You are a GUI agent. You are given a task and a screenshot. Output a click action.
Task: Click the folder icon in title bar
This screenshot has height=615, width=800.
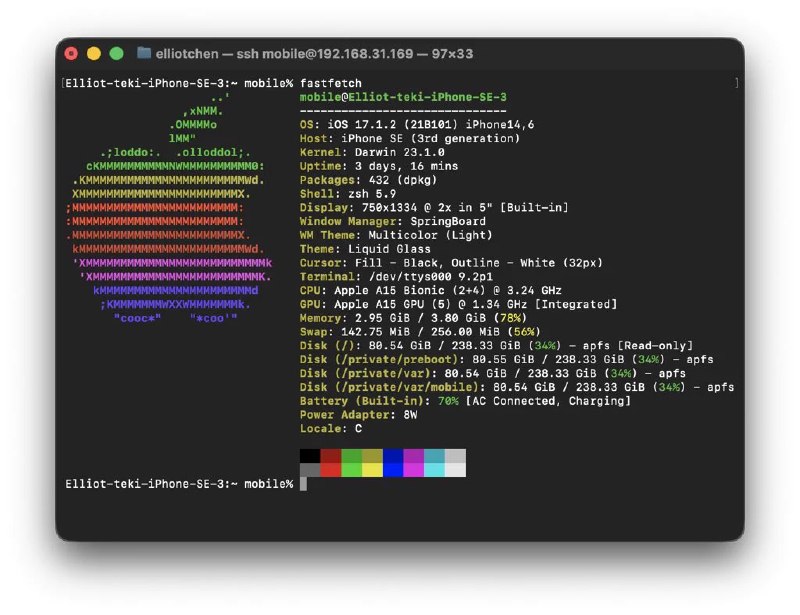tap(144, 53)
